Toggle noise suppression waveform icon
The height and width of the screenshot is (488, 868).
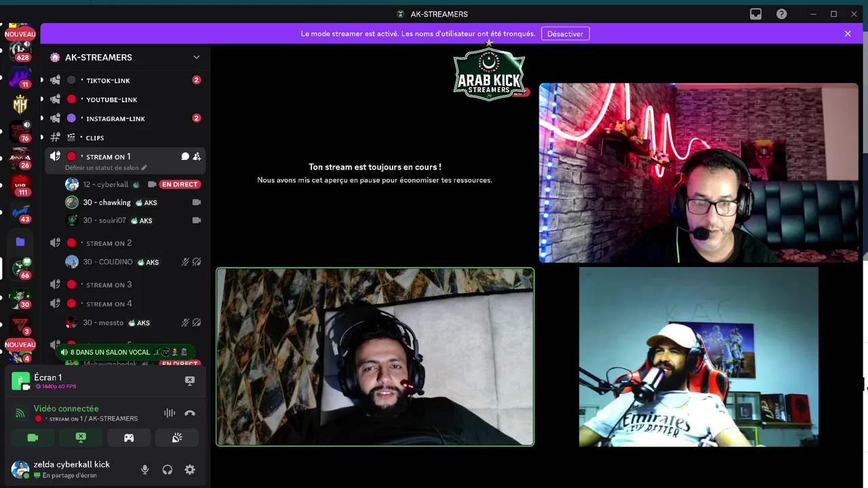click(170, 413)
